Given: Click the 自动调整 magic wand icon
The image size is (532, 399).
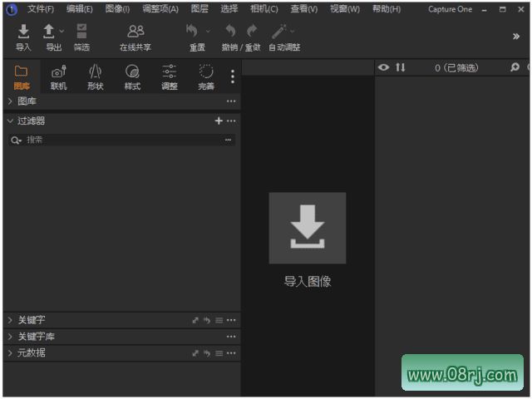Looking at the screenshot, I should tap(279, 32).
